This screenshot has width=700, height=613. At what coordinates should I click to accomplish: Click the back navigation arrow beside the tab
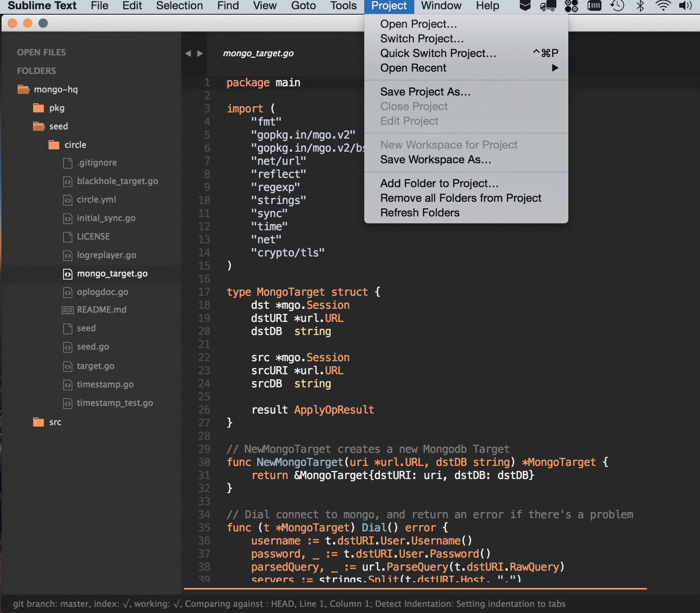(188, 54)
